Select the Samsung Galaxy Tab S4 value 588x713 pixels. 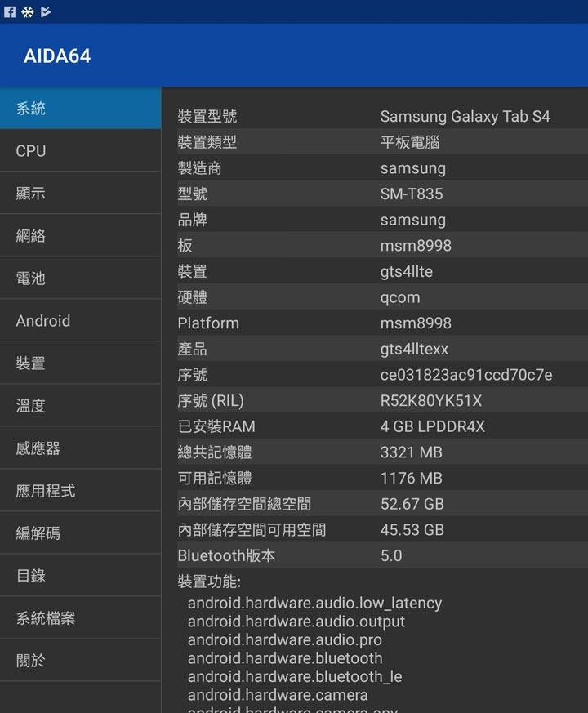[x=465, y=117]
